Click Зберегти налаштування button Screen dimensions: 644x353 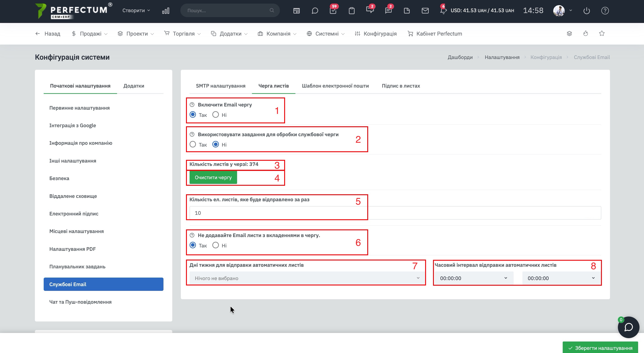click(x=600, y=348)
